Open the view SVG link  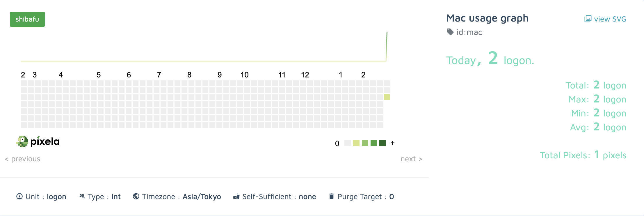pos(610,19)
